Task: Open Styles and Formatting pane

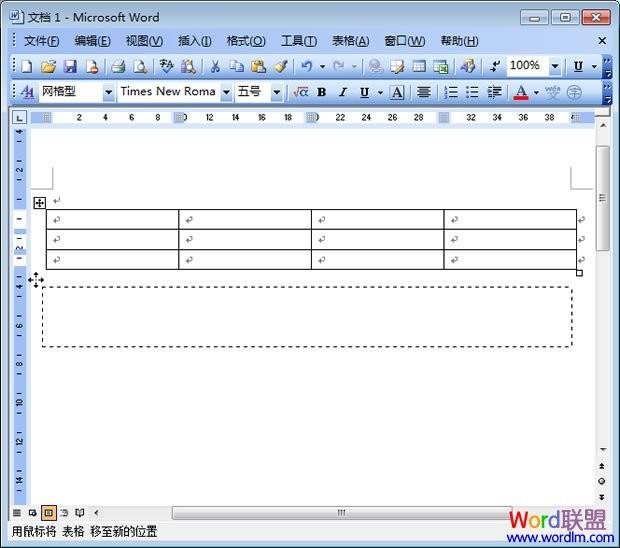Action: coord(27,92)
